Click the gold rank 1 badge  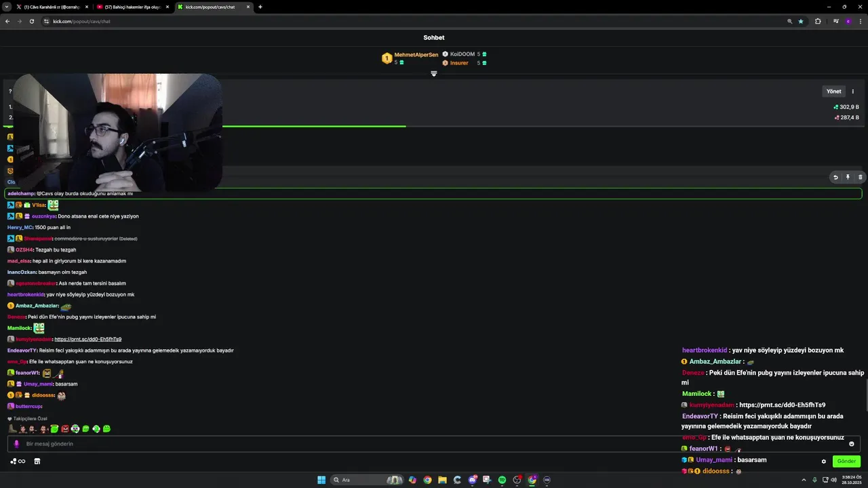coord(387,58)
